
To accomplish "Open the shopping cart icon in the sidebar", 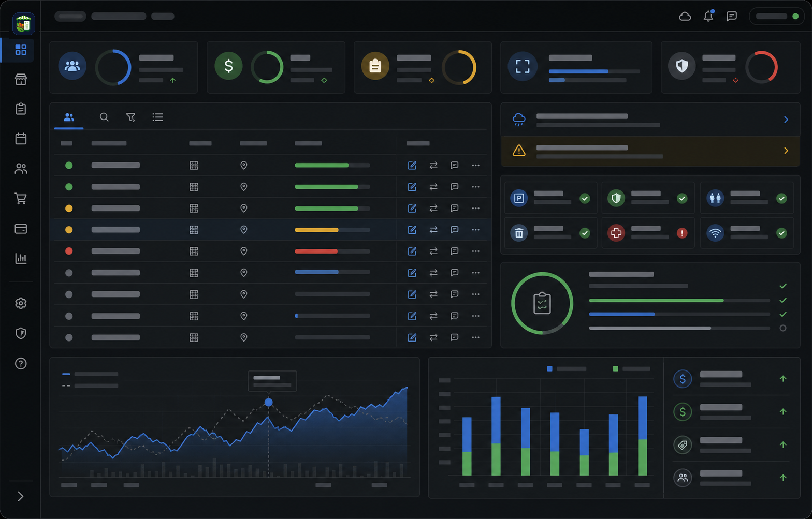I will click(x=21, y=199).
